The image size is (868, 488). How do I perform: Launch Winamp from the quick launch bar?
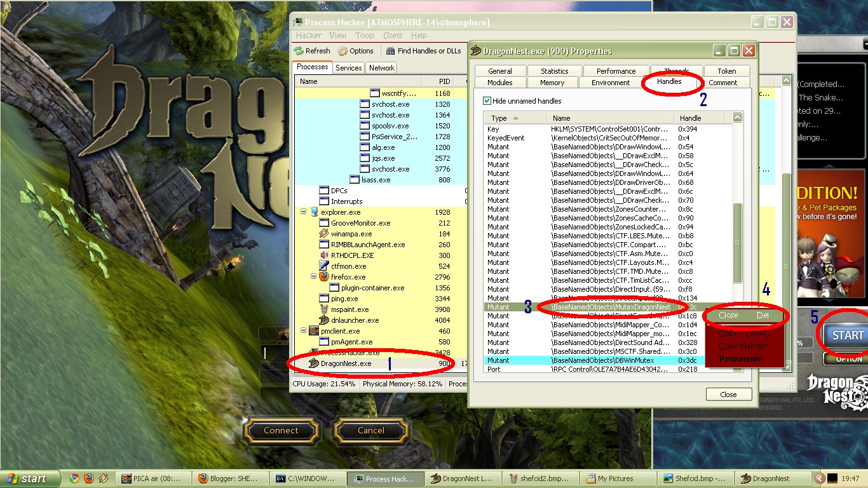104,478
